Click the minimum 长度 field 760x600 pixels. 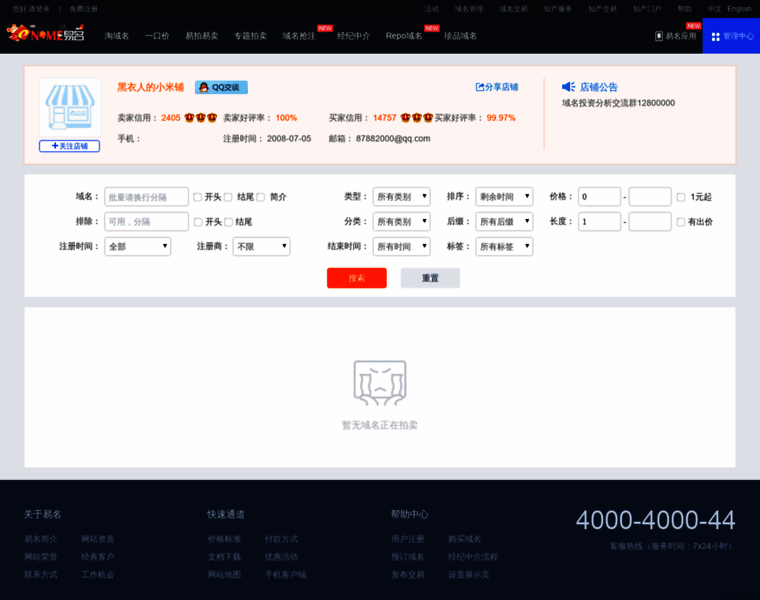coord(600,221)
